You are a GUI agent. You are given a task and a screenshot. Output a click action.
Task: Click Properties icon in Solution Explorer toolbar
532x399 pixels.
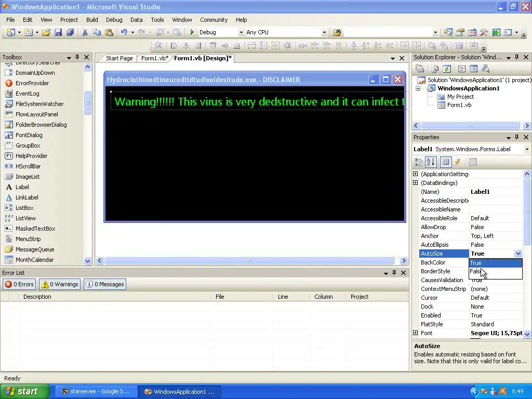420,69
